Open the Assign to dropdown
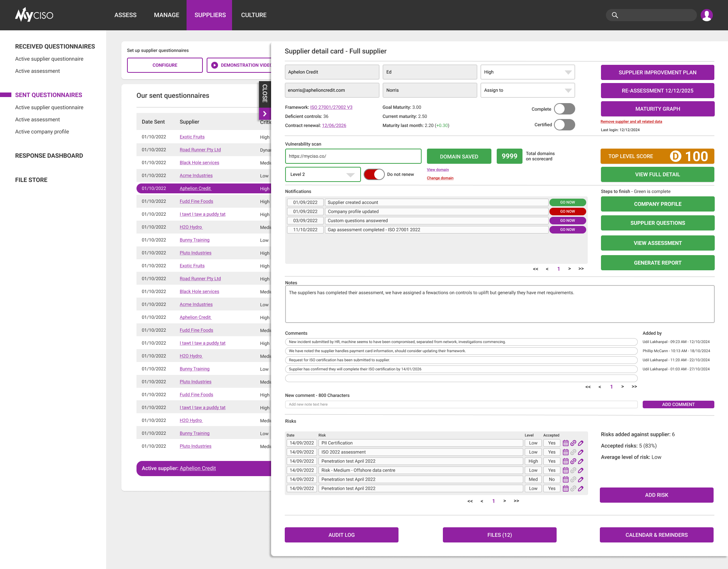The width and height of the screenshot is (728, 569). (527, 90)
